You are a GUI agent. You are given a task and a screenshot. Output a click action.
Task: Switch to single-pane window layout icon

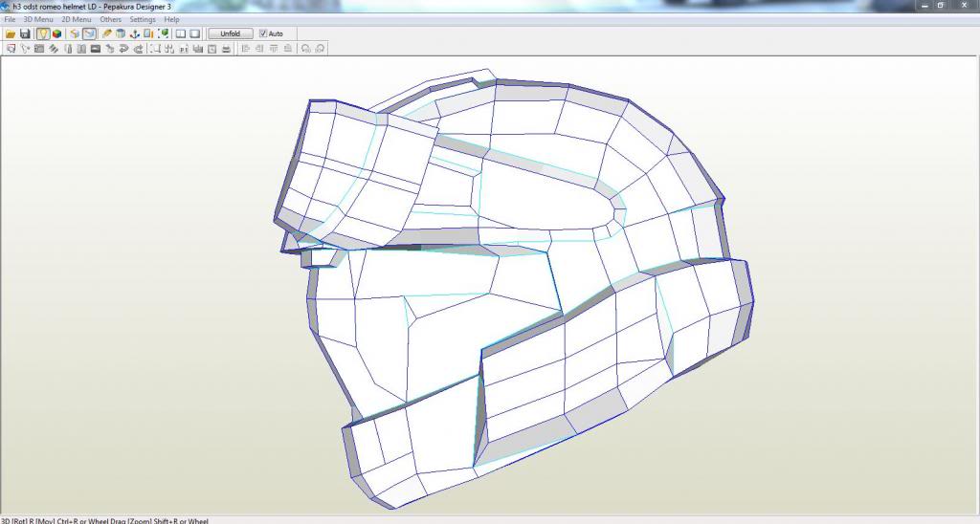click(x=195, y=33)
